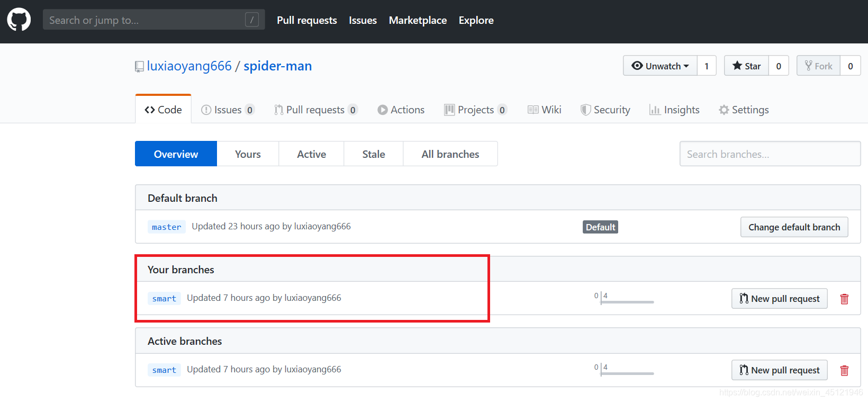Screen dimensions: 868x402
Task: Open the repository Settings tab
Action: [744, 110]
